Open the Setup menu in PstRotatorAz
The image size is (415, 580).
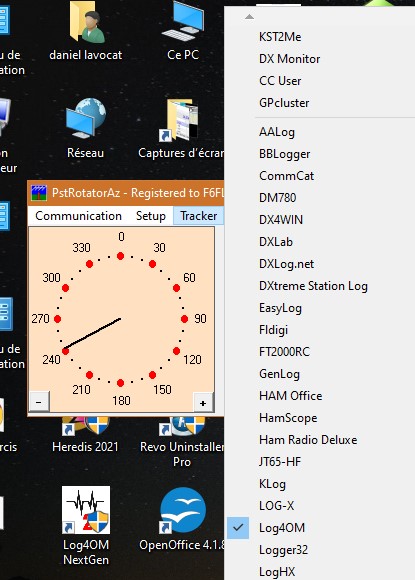pos(151,216)
